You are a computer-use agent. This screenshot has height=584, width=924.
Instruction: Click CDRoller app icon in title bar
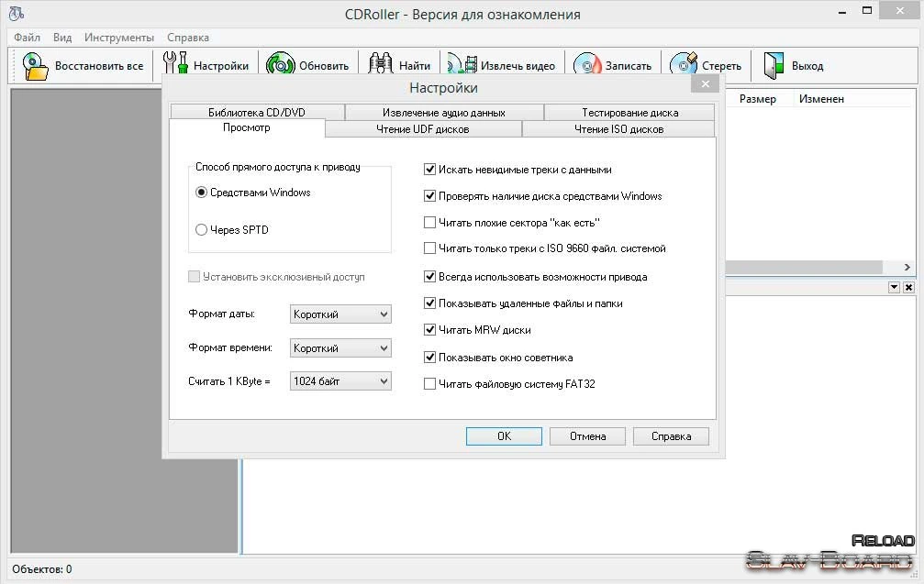pos(17,13)
